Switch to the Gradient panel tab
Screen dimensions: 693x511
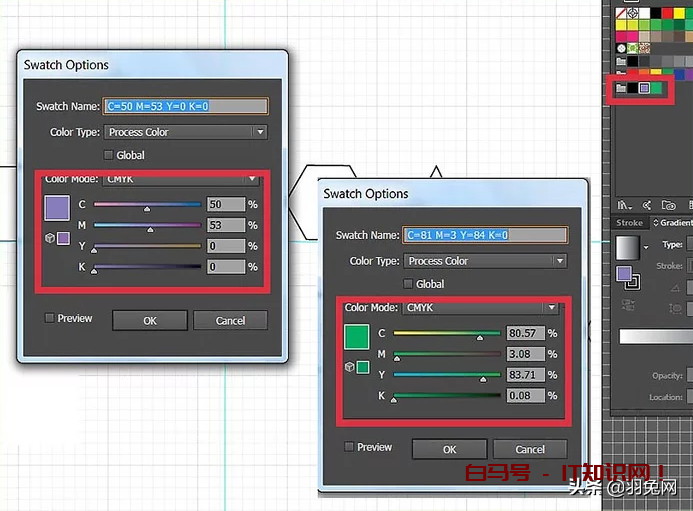coord(671,223)
